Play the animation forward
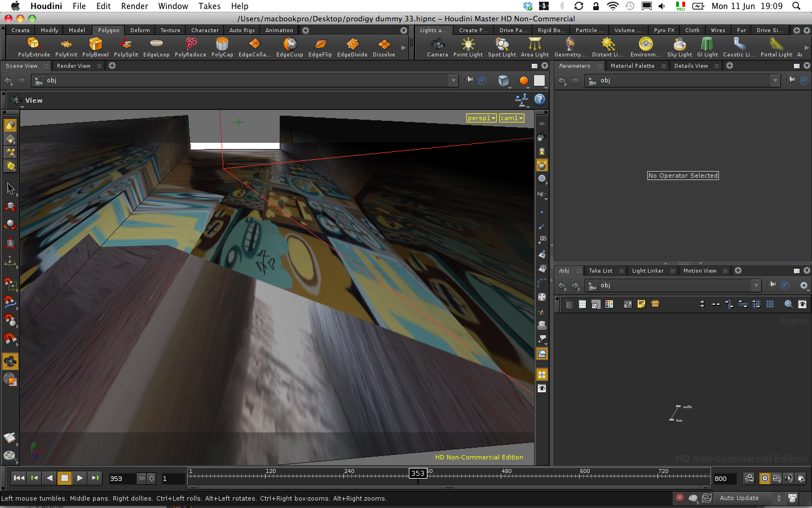The height and width of the screenshot is (508, 812). pos(80,478)
